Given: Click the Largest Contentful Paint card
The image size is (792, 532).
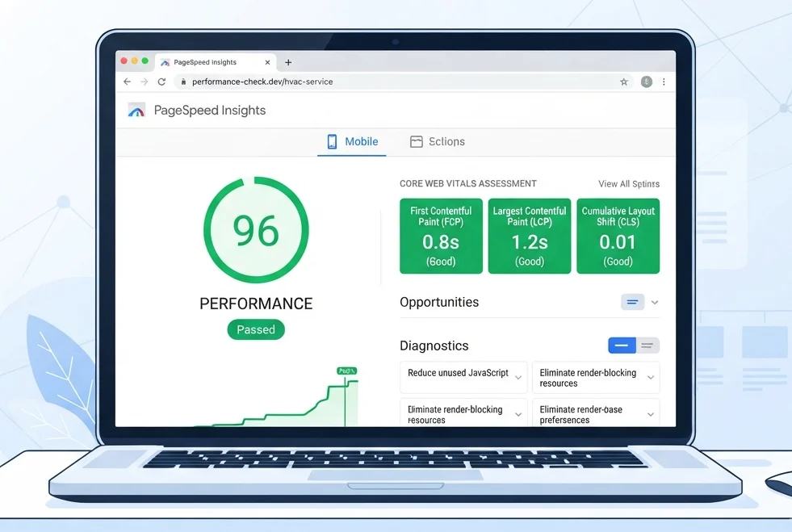Looking at the screenshot, I should 530,236.
